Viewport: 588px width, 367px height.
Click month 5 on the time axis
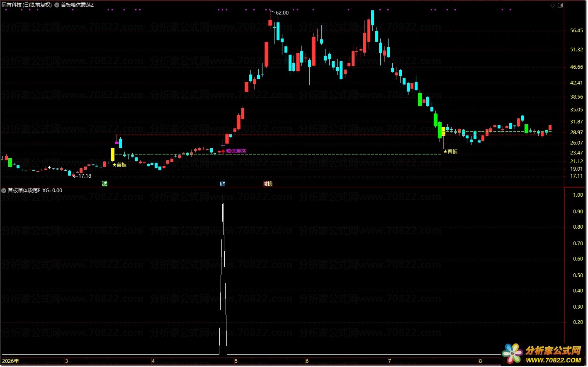(236, 361)
